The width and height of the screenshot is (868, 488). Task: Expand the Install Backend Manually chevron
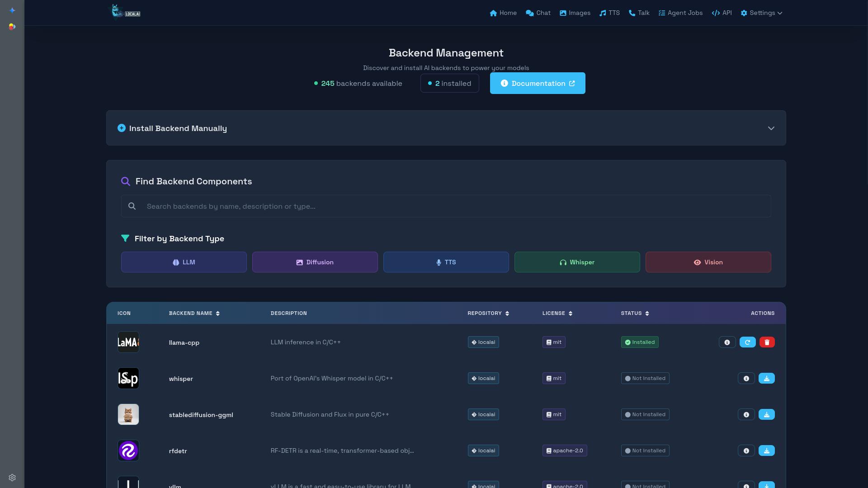(x=771, y=128)
